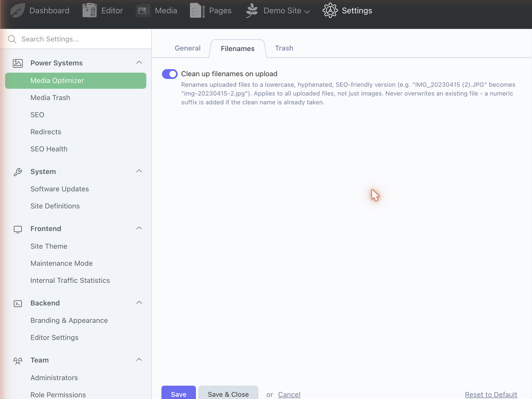Click the Pages checklist icon
The width and height of the screenshot is (532, 399).
(x=197, y=10)
